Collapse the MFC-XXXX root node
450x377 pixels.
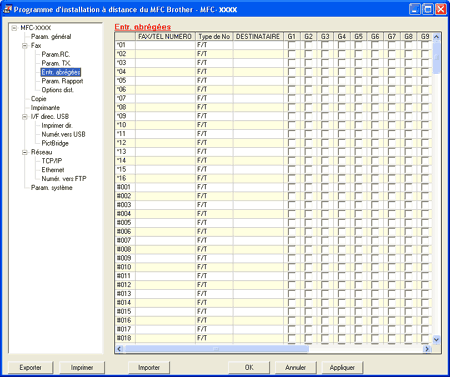click(14, 28)
